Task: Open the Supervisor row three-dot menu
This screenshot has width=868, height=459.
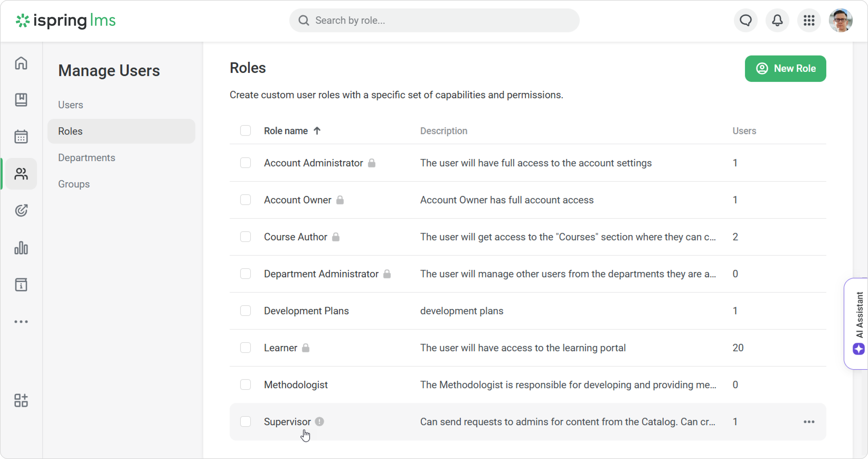Action: coord(809,421)
